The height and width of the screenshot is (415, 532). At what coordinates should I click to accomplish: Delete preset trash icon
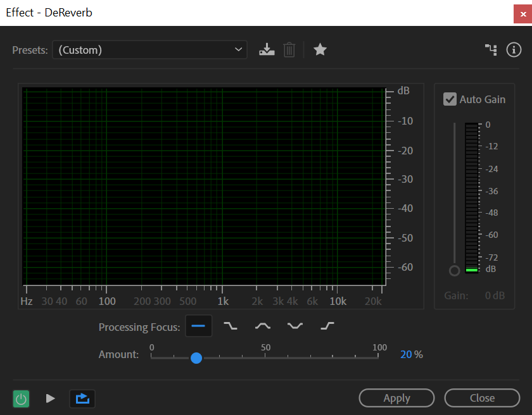click(x=289, y=50)
